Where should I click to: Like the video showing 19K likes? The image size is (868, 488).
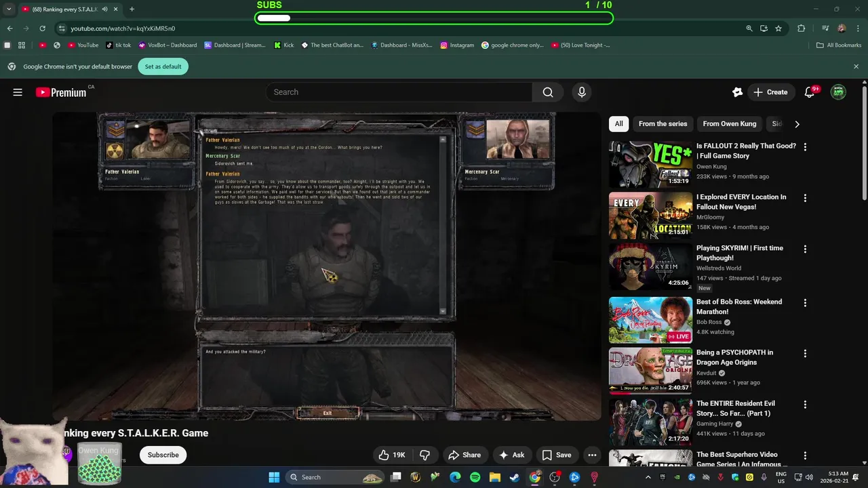(x=392, y=455)
